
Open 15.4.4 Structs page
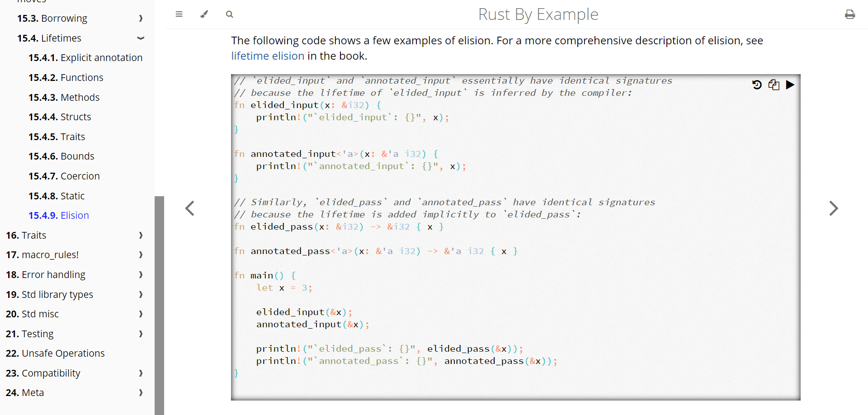pyautogui.click(x=60, y=117)
